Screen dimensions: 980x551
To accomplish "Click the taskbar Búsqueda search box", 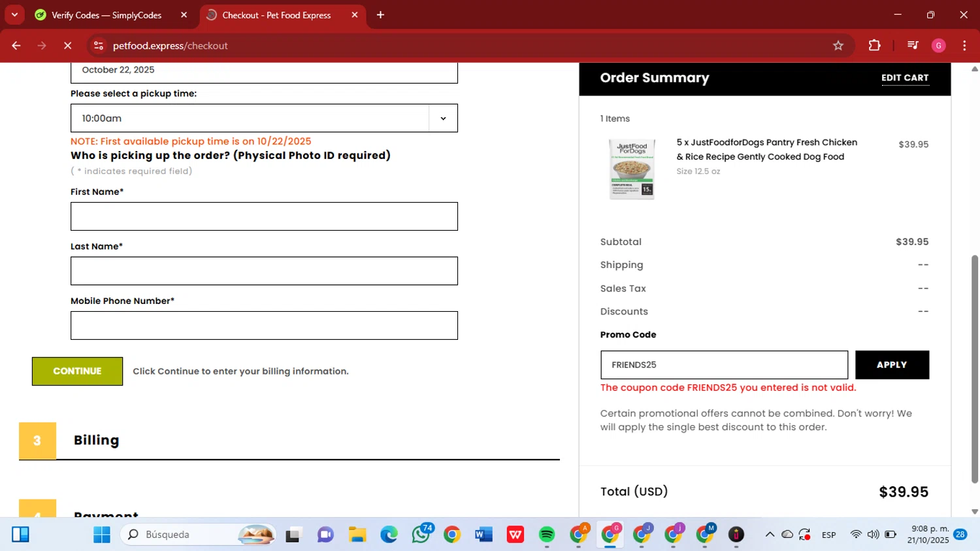I will point(198,535).
